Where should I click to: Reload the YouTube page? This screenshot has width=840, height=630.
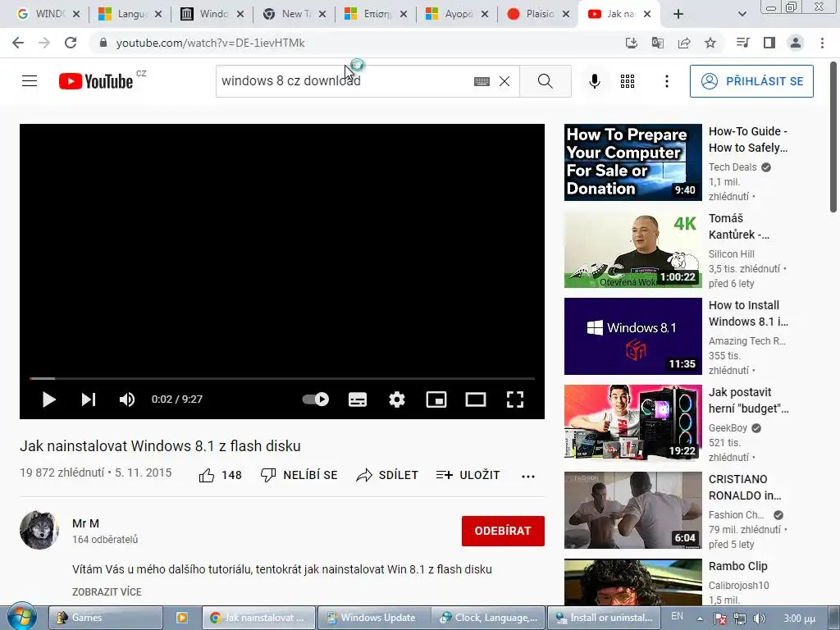pyautogui.click(x=71, y=43)
